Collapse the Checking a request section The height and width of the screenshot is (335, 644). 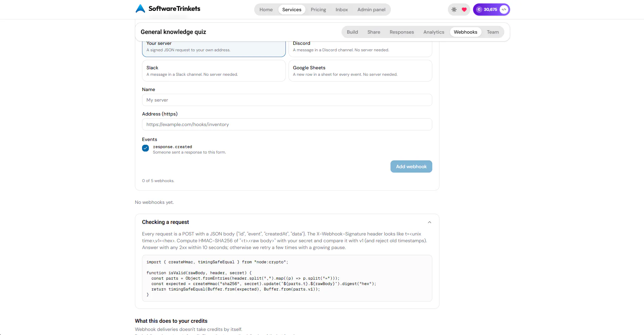[x=430, y=222]
